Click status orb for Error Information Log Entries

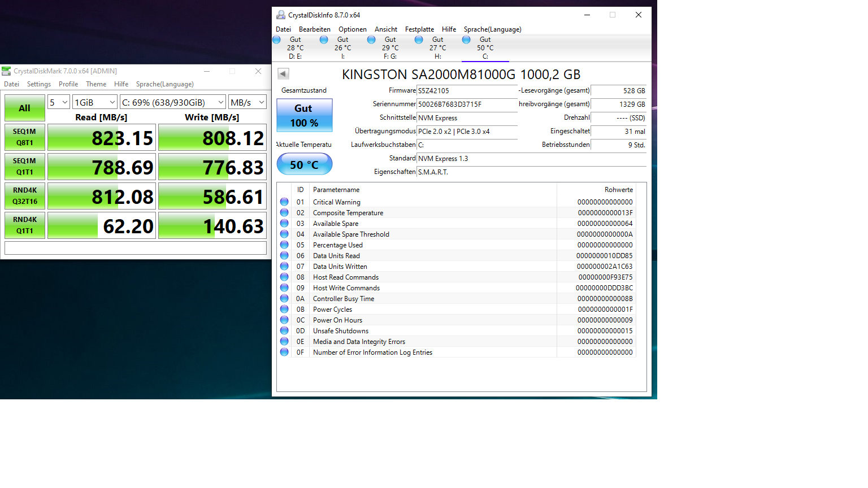tap(284, 352)
